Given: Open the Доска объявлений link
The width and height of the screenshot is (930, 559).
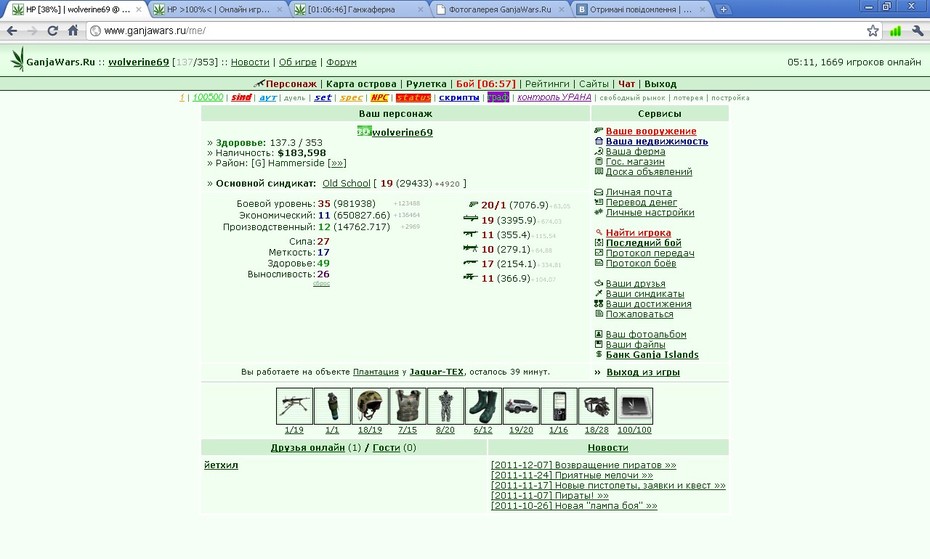Looking at the screenshot, I should (649, 171).
